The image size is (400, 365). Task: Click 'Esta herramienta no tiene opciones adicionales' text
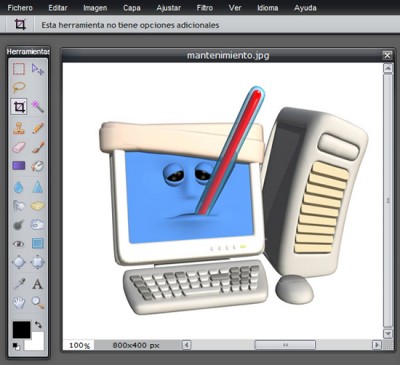(130, 25)
